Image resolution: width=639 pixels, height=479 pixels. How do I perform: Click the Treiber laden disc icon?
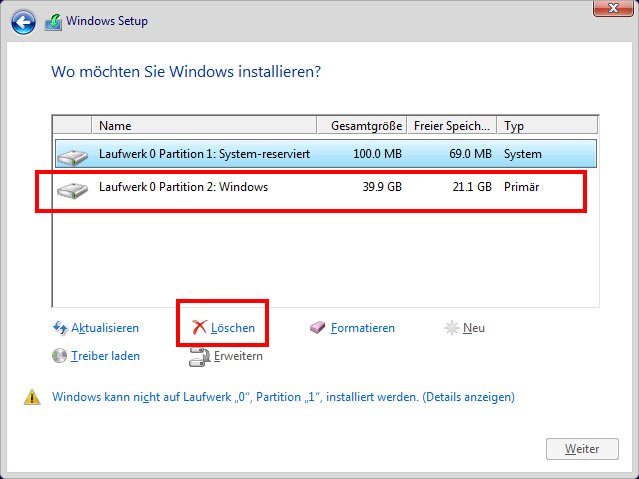coord(59,355)
